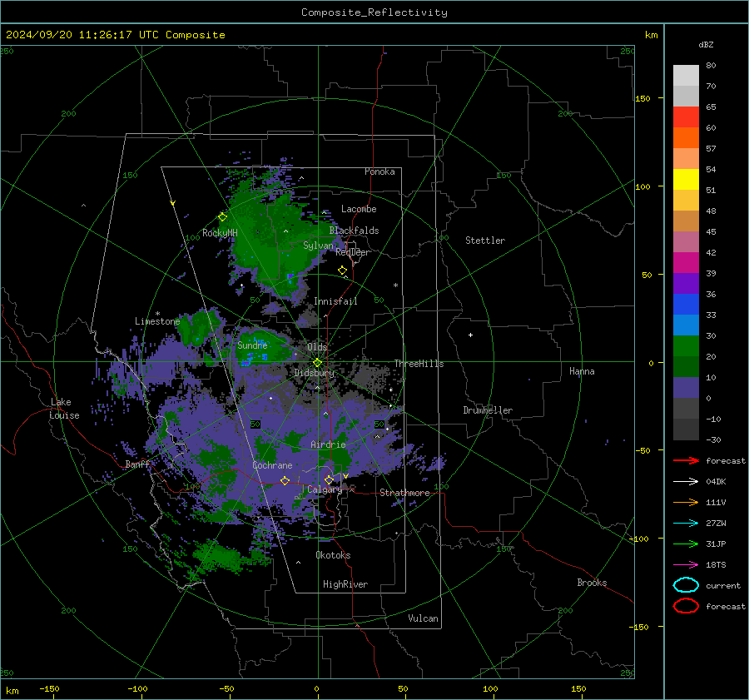This screenshot has width=749, height=700.
Task: Click the dBZ legend heading
Action: tap(706, 45)
